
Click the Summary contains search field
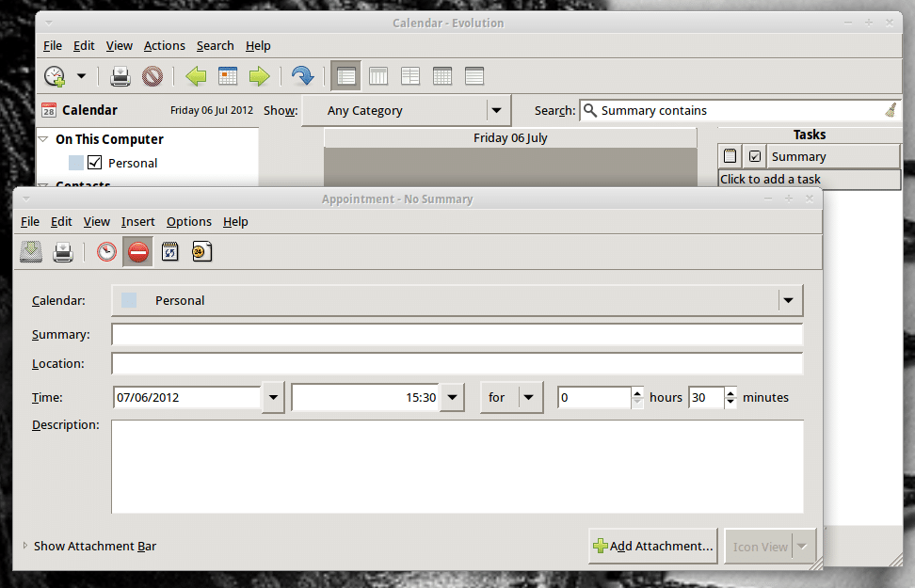click(741, 110)
